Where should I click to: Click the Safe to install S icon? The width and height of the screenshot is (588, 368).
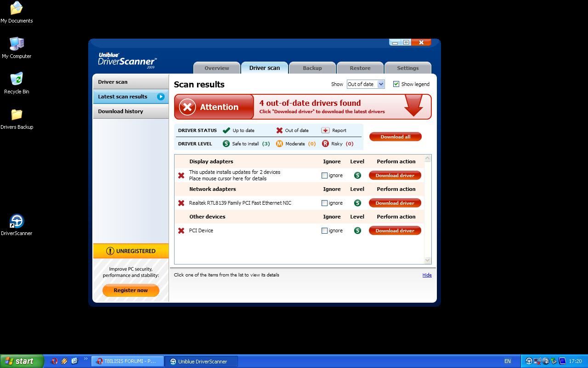[x=226, y=144]
